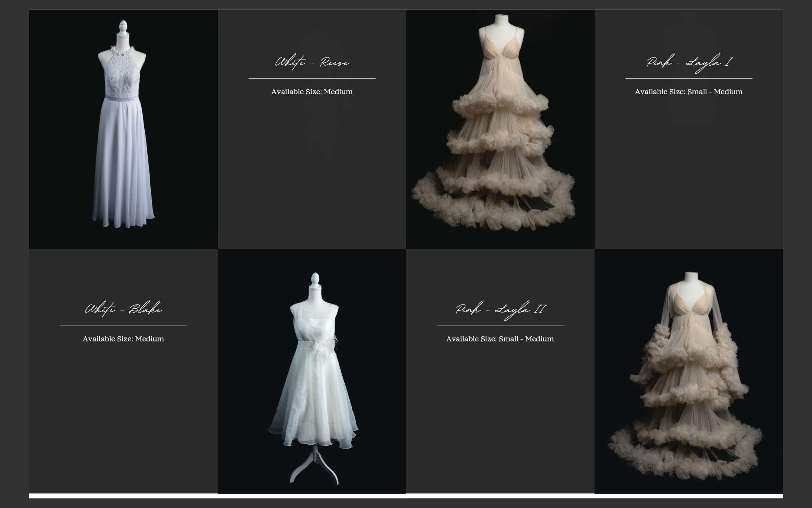Click the finial atop the Reese mannequin
The width and height of the screenshot is (812, 508).
[123, 26]
